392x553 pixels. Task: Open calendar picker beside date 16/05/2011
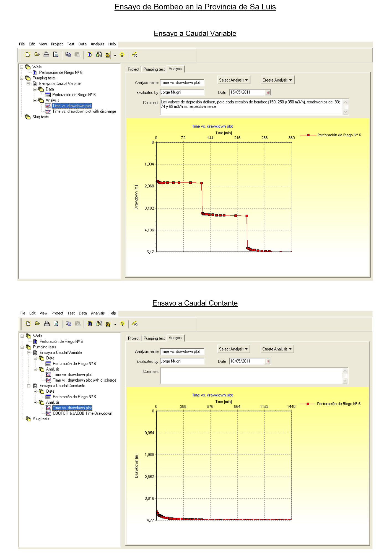tap(267, 361)
